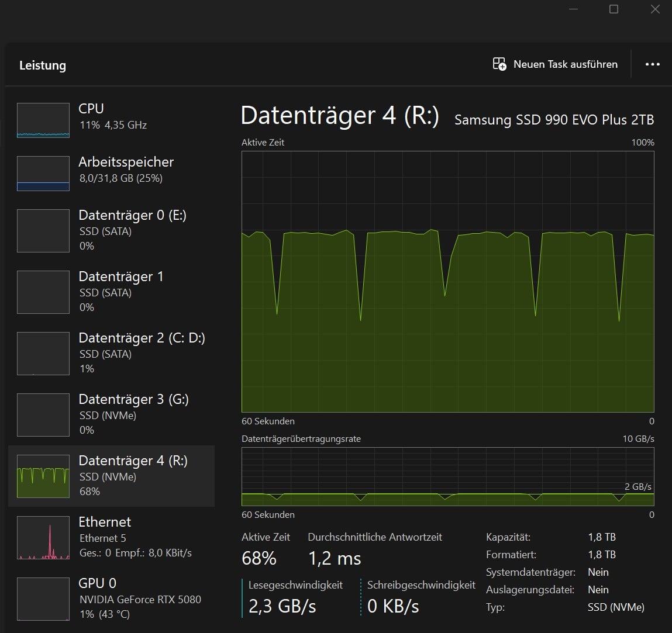Click the Leistung page heading
Viewport: 672px width, 633px height.
[x=43, y=65]
